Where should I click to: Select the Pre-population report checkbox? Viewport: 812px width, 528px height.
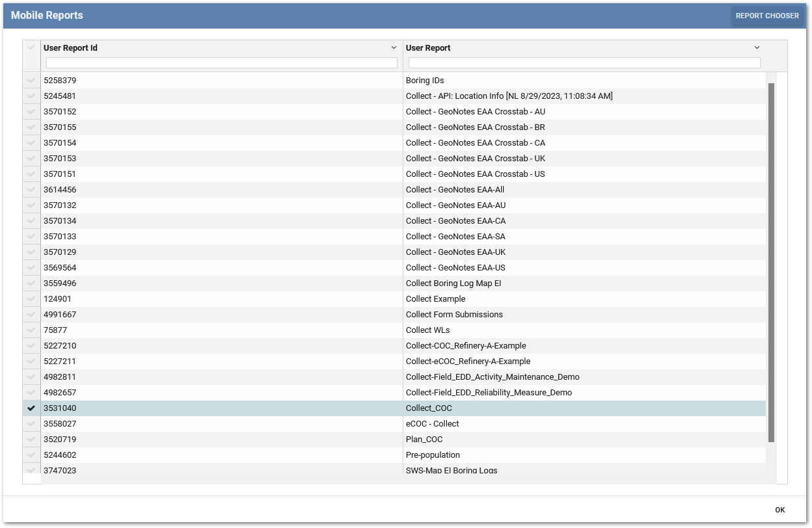31,455
